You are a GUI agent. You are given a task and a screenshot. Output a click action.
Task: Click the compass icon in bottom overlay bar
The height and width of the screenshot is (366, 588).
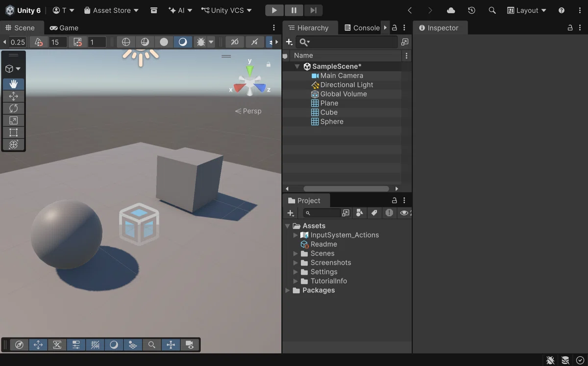coord(19,345)
